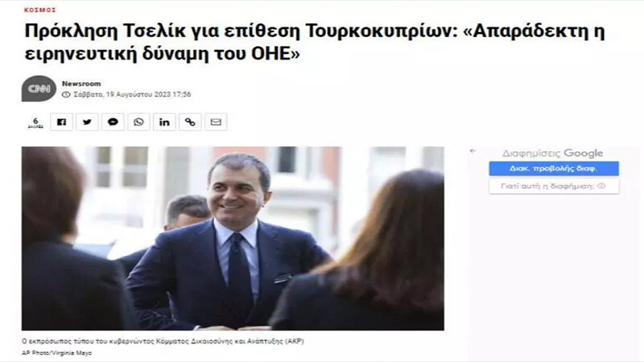This screenshot has width=644, height=362.
Task: Open the Newsroom author page
Action: (x=81, y=84)
